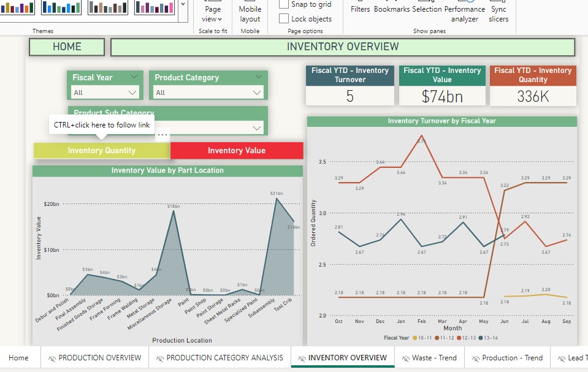The height and width of the screenshot is (372, 588).
Task: Expand the Themes gallery dropdown
Action: [x=183, y=4]
